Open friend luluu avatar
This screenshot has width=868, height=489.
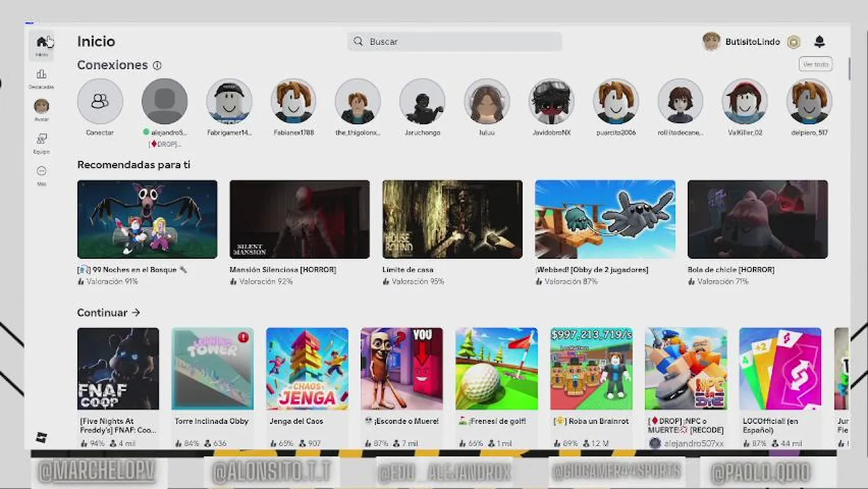point(487,101)
